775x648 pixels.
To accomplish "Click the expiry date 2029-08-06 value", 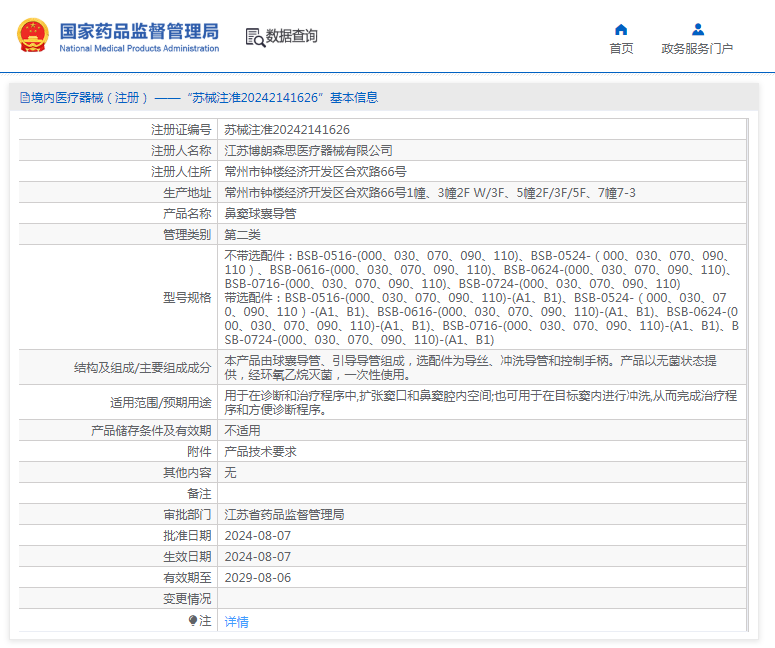I will [258, 578].
